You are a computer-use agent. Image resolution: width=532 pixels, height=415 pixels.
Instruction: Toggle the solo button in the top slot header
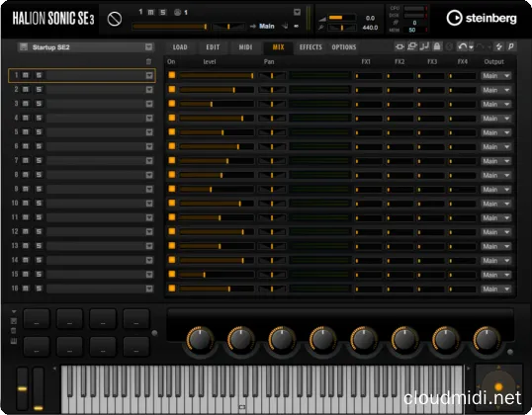(163, 12)
